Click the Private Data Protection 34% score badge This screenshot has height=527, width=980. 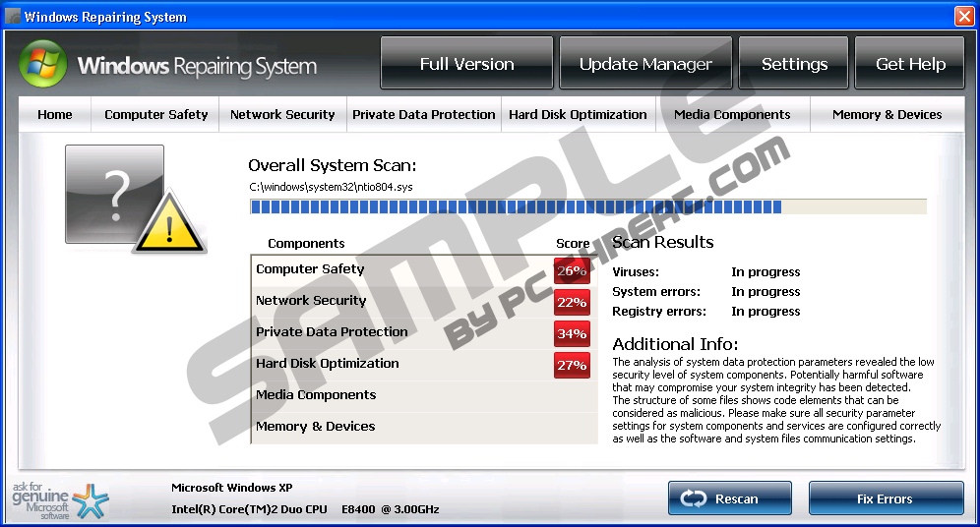[572, 334]
